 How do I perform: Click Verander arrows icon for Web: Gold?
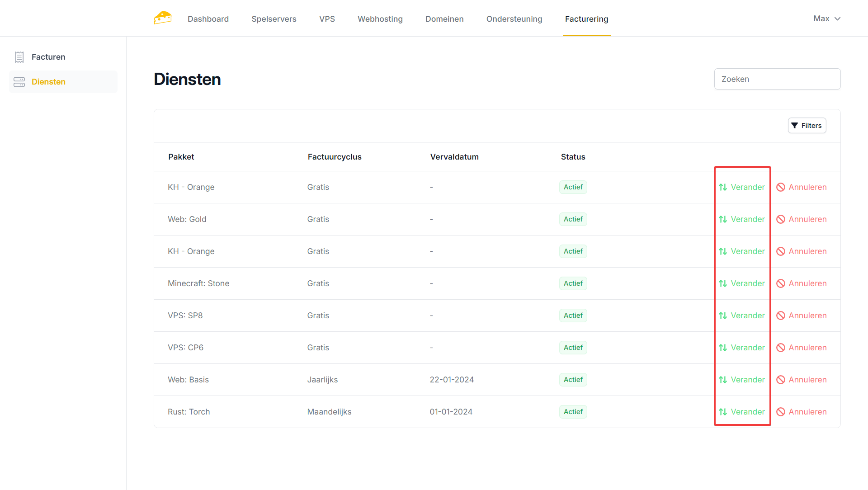pos(723,219)
